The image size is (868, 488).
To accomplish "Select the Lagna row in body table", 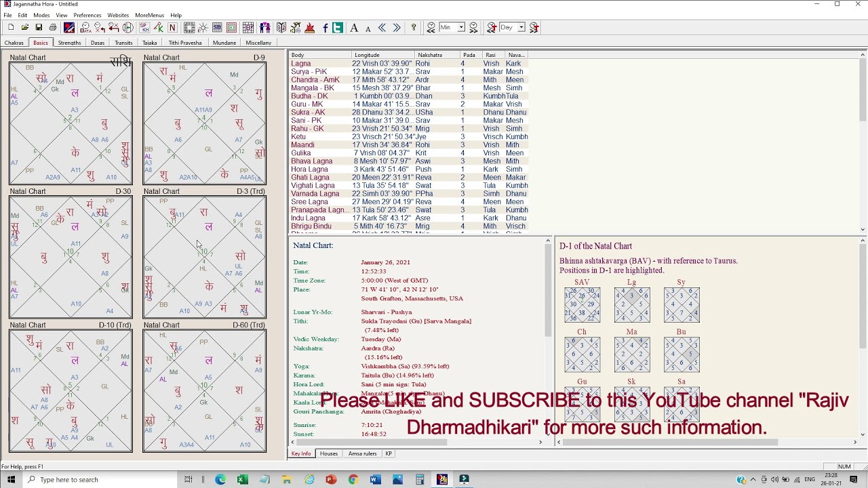I will coord(409,64).
